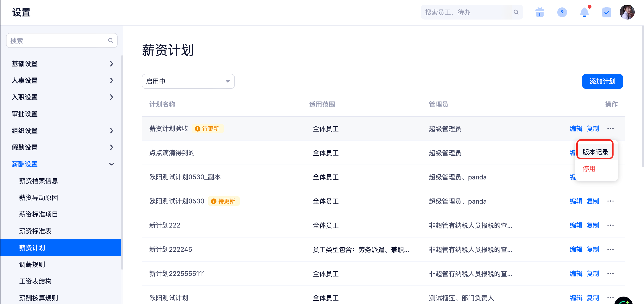Click 待更新 badge on 欧阳测试计划0530

click(224, 201)
